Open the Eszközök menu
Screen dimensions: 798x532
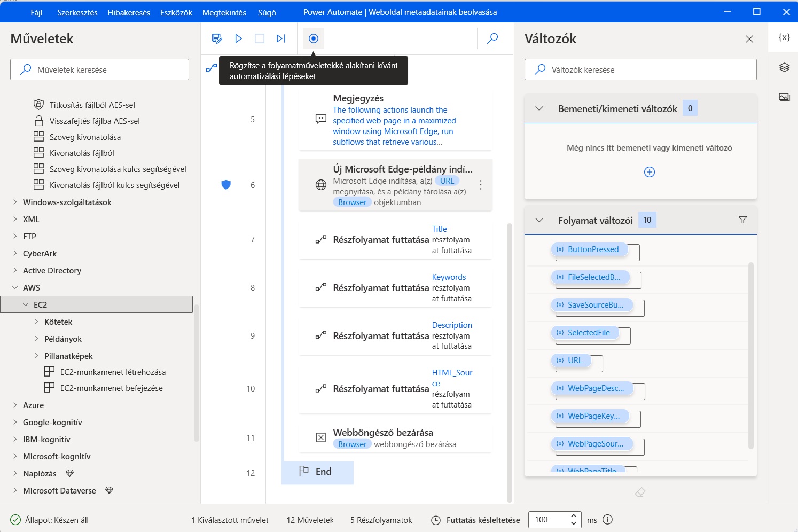click(x=176, y=12)
